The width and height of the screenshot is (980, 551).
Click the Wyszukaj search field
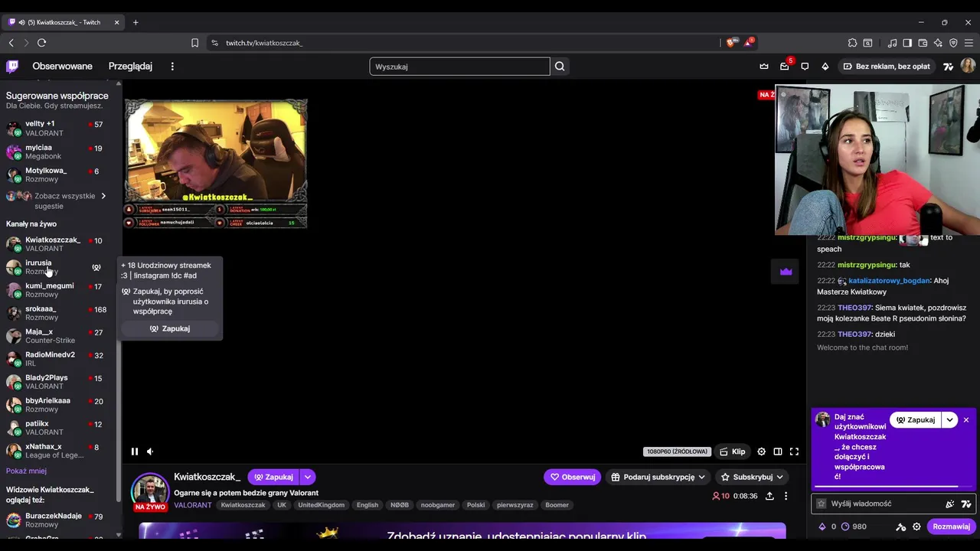click(459, 67)
